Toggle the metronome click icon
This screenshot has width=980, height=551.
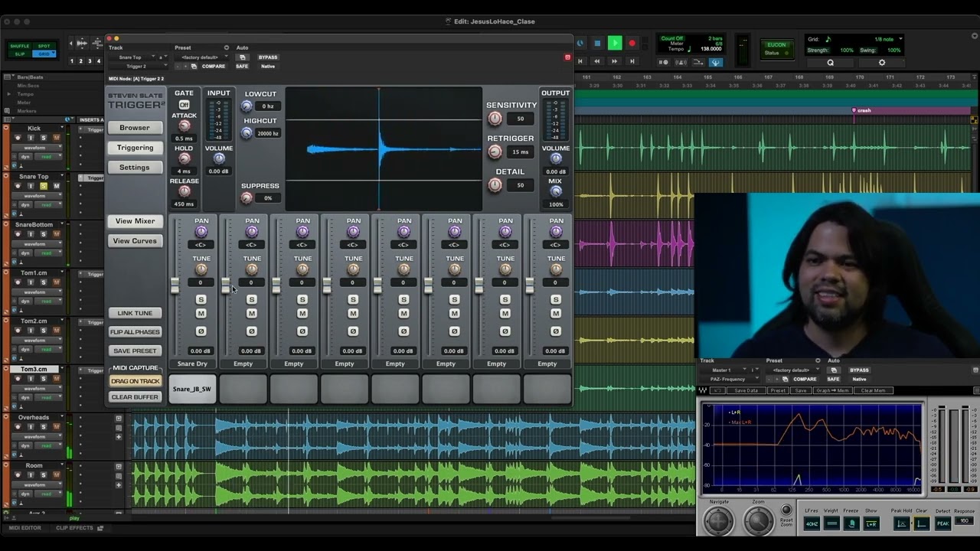coord(681,63)
